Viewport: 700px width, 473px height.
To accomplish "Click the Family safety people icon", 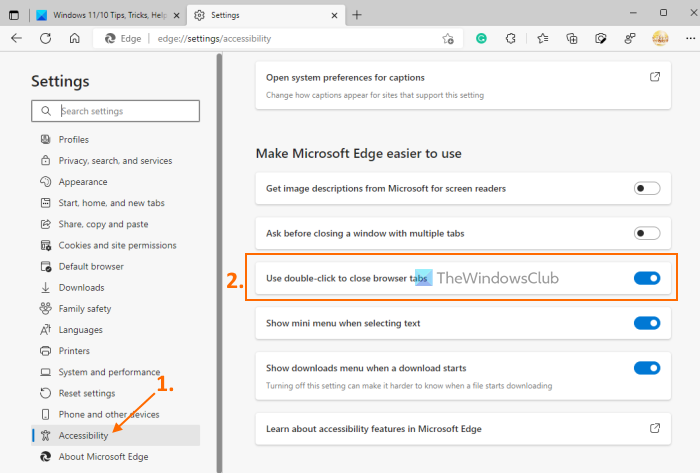I will click(x=46, y=308).
